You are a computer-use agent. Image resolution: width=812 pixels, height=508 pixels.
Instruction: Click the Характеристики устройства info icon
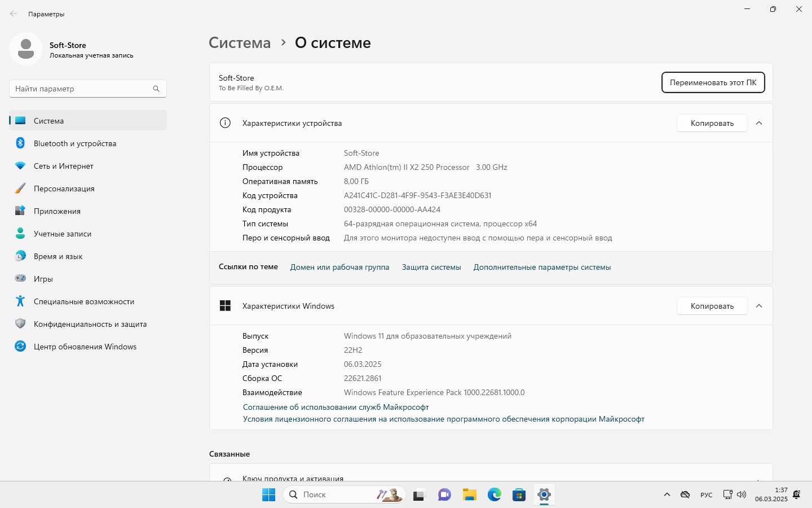pos(225,123)
